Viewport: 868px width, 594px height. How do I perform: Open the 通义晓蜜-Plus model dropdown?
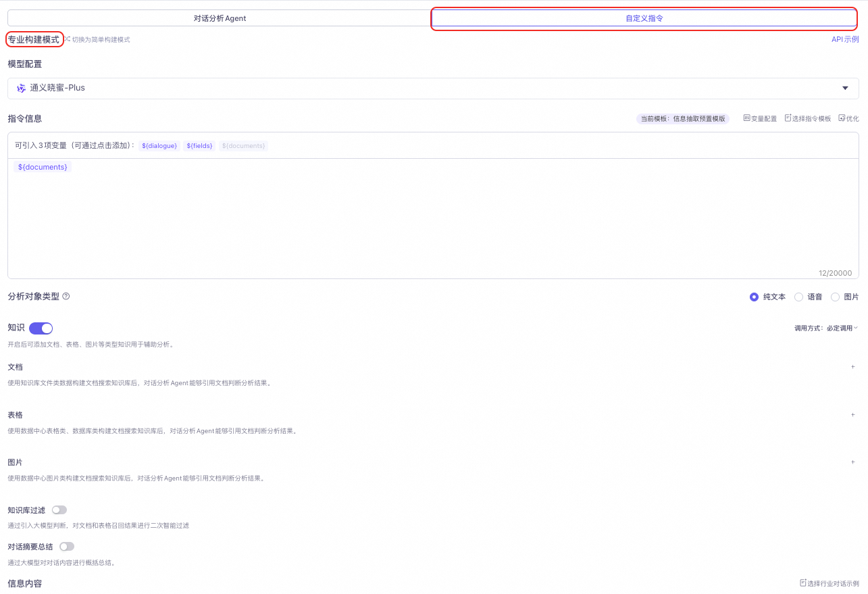coord(433,89)
